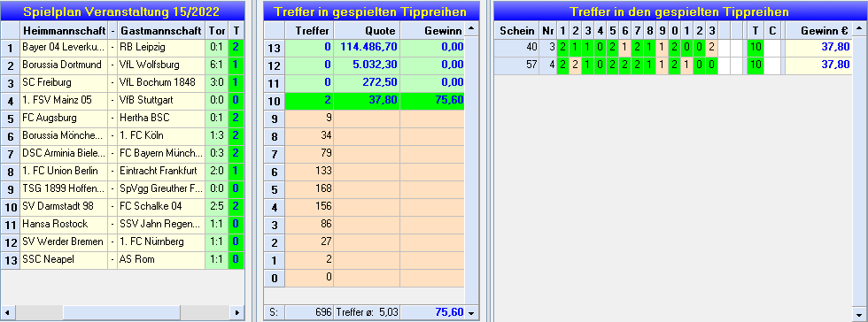Click the Quote column header
Screen dimensions: 868x322
coord(367,30)
